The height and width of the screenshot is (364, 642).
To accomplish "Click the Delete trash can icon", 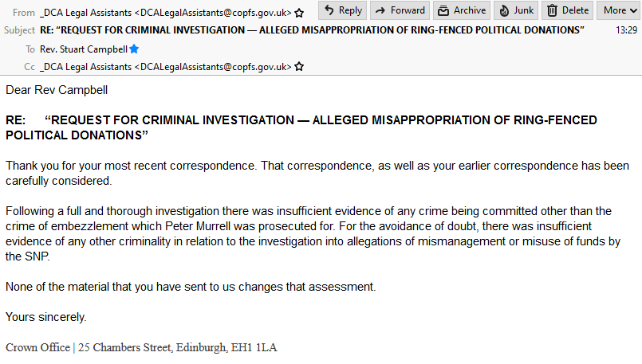I will click(553, 10).
